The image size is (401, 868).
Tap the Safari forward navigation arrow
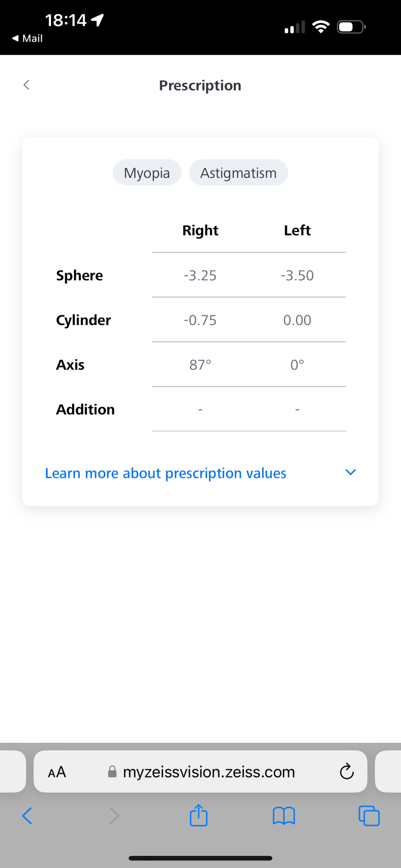(x=114, y=815)
